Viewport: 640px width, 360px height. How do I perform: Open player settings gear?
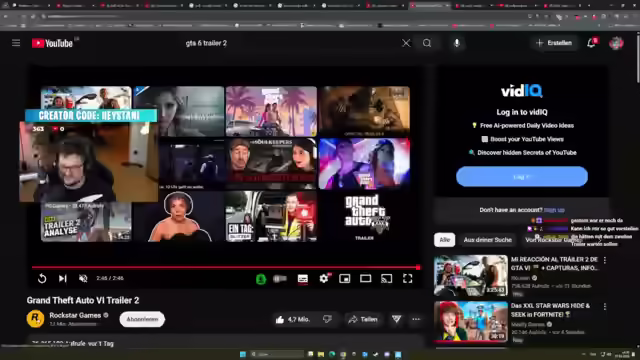pyautogui.click(x=324, y=278)
